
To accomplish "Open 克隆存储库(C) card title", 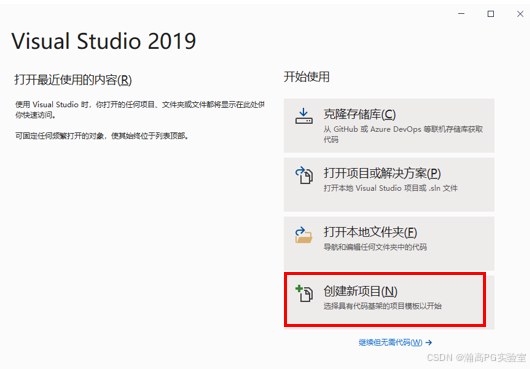I will pyautogui.click(x=360, y=114).
